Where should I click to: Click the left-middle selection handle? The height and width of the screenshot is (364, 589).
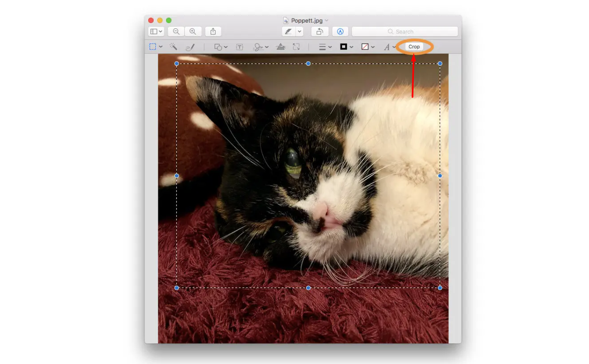(x=177, y=176)
